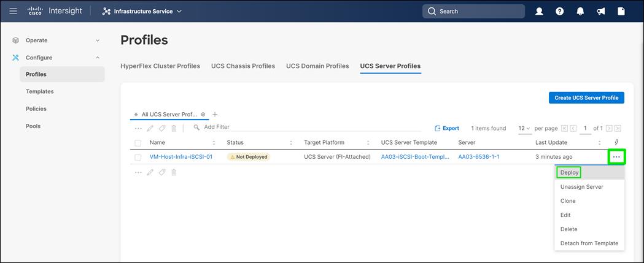Click the top toolbar pencil edit icon
The image size is (644, 263).
tap(150, 128)
